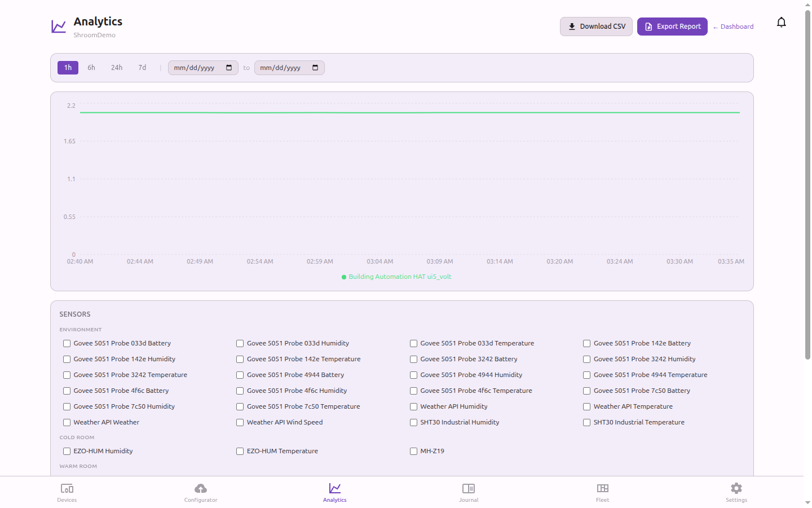Tick SHT30 Industrial Temperature checkbox
This screenshot has width=812, height=508.
click(586, 422)
